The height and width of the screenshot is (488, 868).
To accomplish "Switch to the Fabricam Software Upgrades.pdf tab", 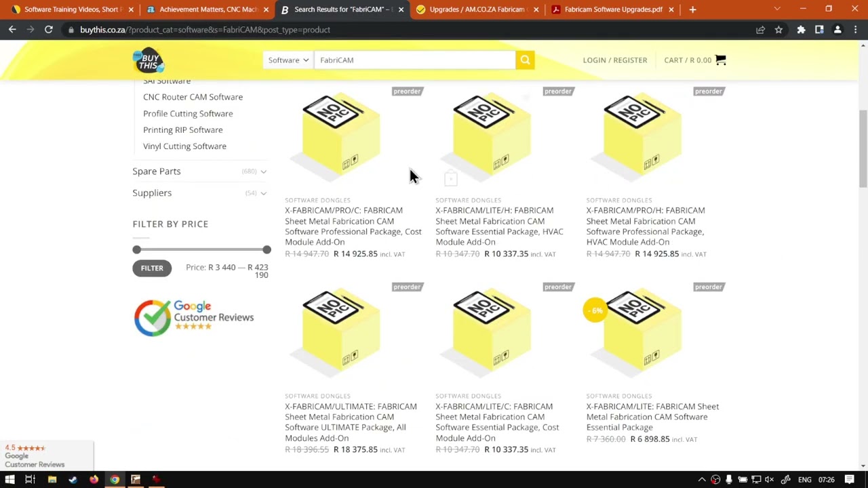I will 613,9.
